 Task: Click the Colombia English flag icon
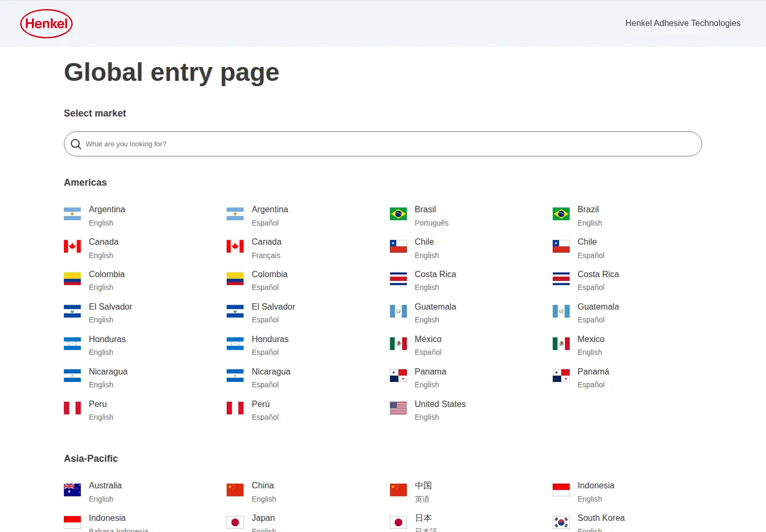(x=72, y=279)
